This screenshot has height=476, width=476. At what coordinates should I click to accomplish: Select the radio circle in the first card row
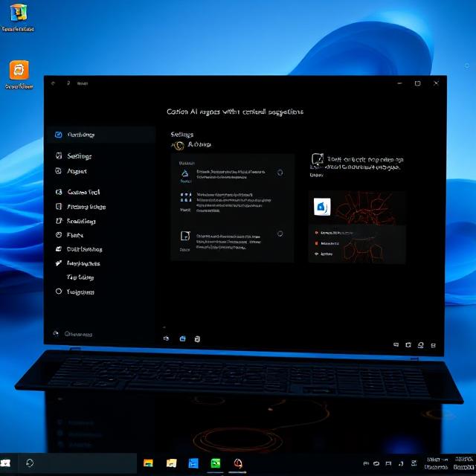click(x=280, y=173)
